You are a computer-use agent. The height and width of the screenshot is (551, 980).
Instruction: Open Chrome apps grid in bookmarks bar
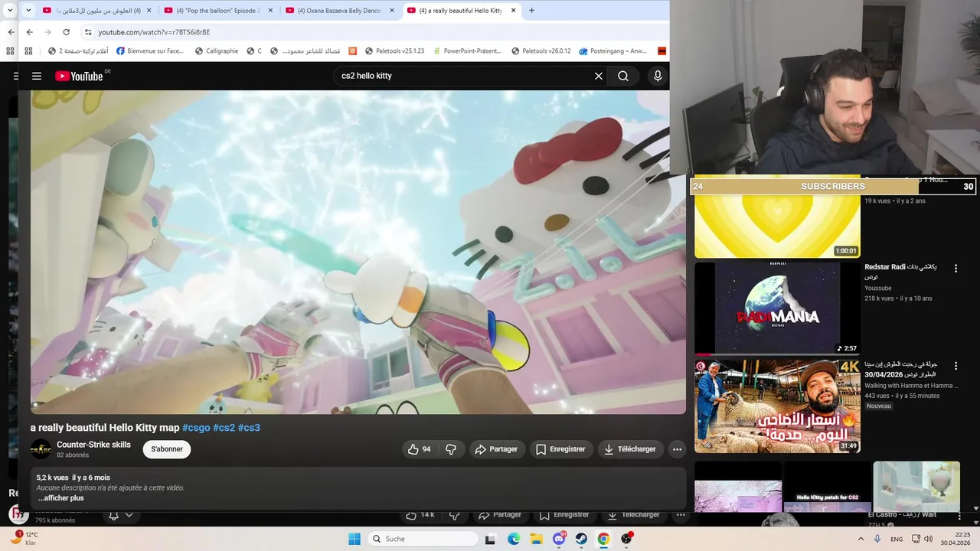coord(28,51)
